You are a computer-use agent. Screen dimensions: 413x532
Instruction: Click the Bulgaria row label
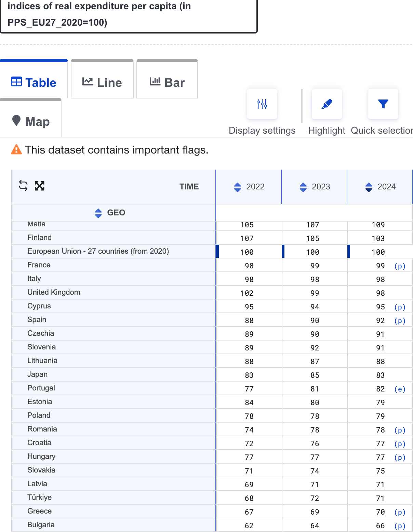pyautogui.click(x=41, y=525)
